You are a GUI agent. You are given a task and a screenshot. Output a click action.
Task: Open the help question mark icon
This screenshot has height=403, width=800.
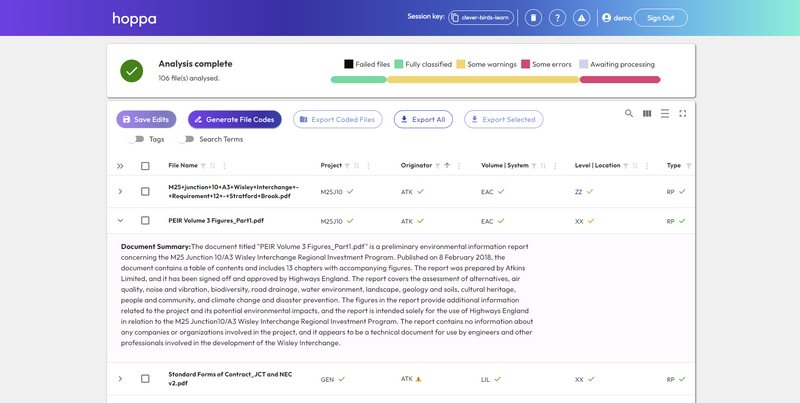point(557,18)
